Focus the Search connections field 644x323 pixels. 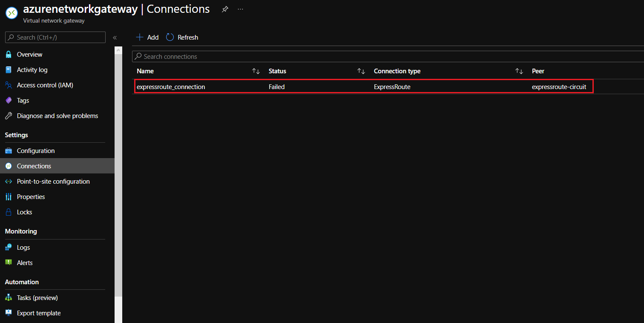click(388, 56)
